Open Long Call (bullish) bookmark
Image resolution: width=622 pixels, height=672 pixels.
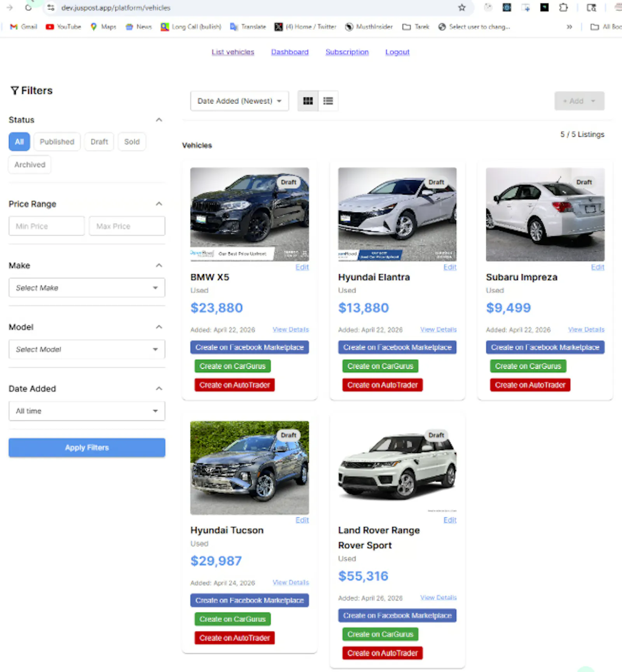191,27
